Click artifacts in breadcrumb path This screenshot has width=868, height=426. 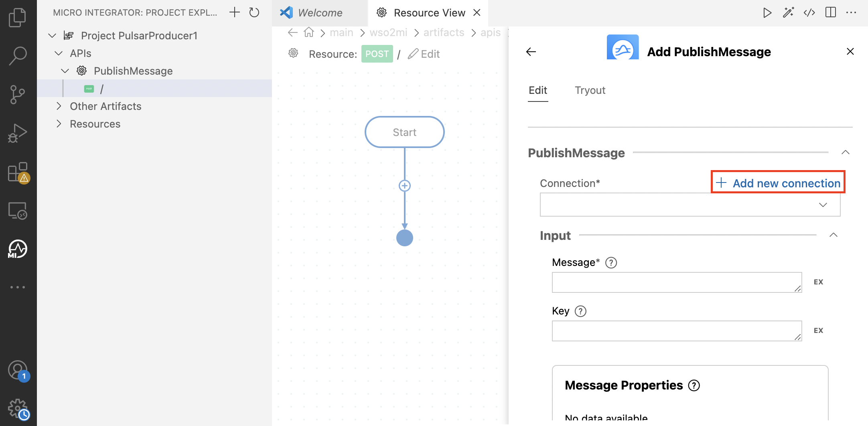pyautogui.click(x=444, y=32)
